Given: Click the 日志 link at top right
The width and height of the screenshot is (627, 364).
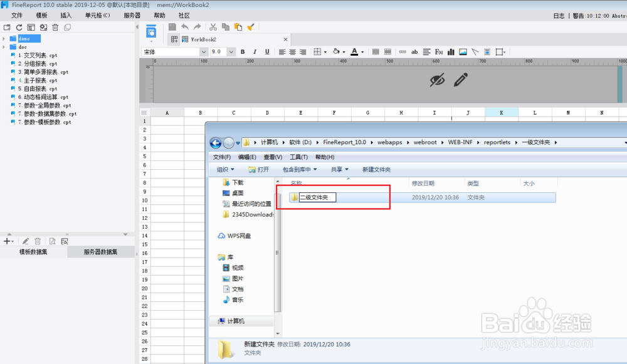Looking at the screenshot, I should [559, 16].
